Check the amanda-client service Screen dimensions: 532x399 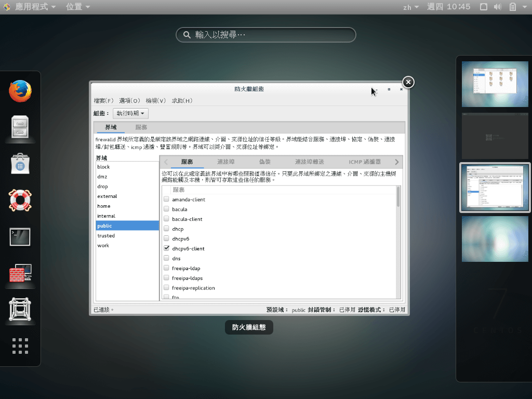166,199
